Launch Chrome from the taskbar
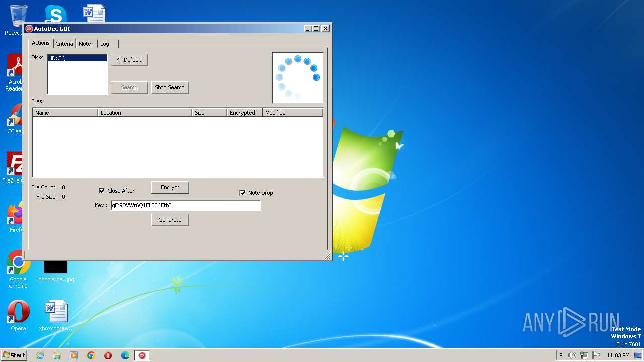The width and height of the screenshot is (644, 362). [91, 355]
